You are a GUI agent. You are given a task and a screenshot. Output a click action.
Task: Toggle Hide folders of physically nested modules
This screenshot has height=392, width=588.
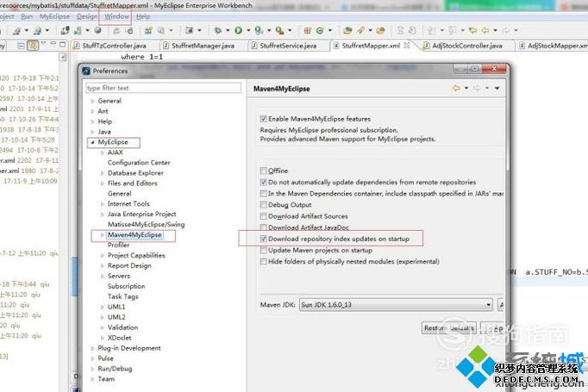pos(264,261)
